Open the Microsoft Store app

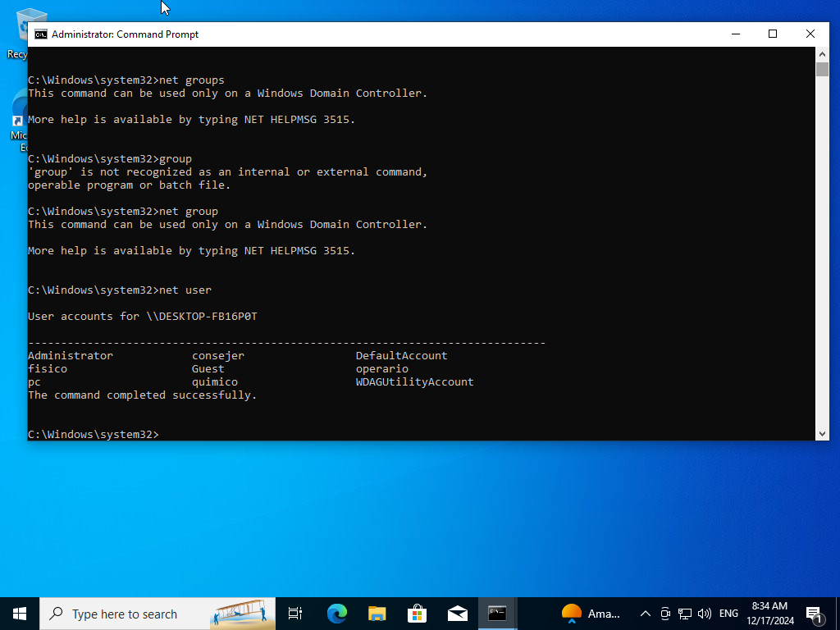[418, 613]
